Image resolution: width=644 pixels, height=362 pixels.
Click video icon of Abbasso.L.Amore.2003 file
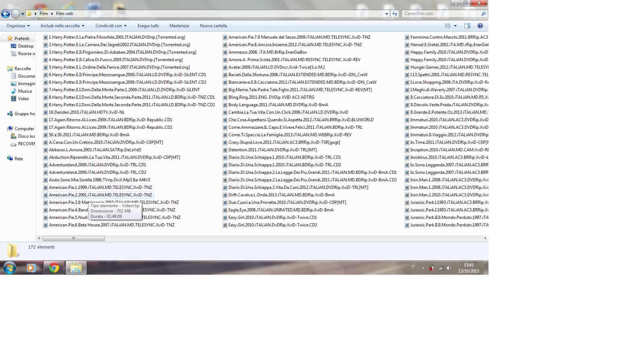(x=45, y=150)
